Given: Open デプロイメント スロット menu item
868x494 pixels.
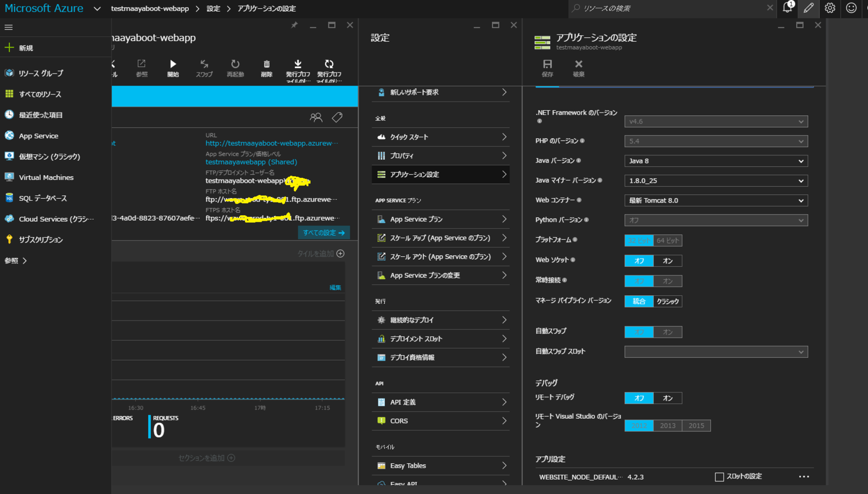Looking at the screenshot, I should (441, 339).
